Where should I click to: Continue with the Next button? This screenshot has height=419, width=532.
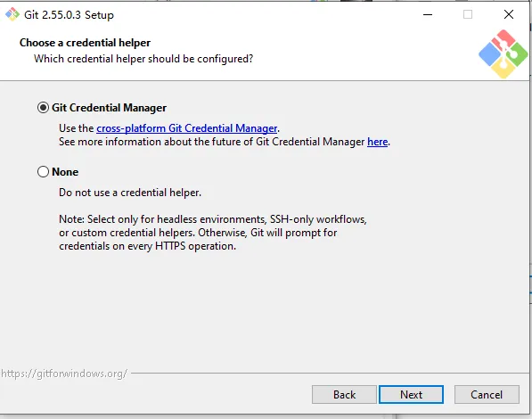coord(411,395)
